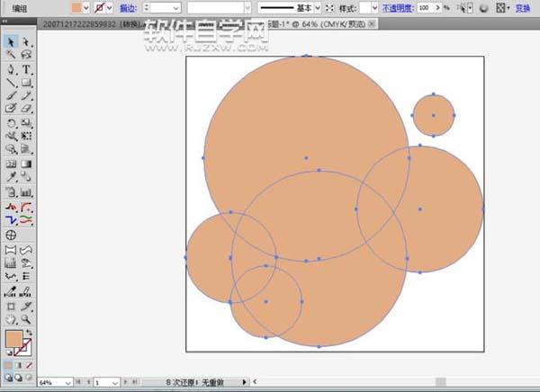Activate the Zoom magnifier tool
Screen dimensions: 540x392
(26, 318)
